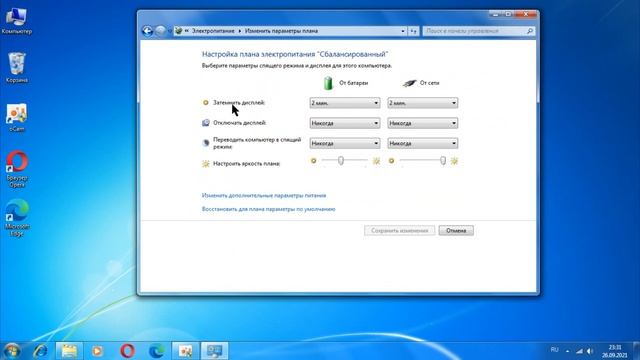
Task: Open the Компьютер desktop icon
Action: point(16,20)
